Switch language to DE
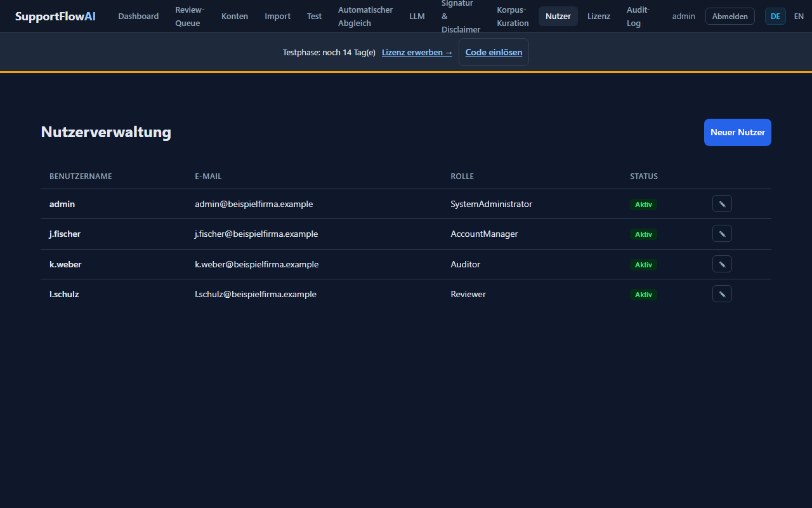The height and width of the screenshot is (508, 812). [775, 17]
